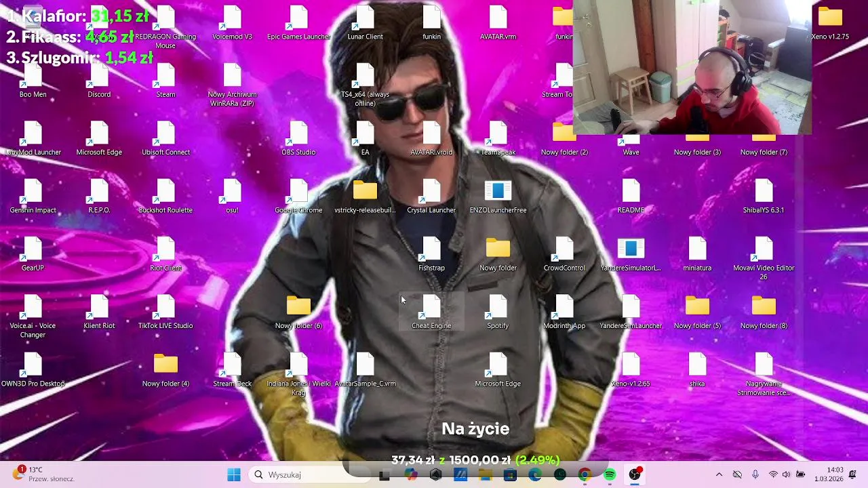Image resolution: width=868 pixels, height=488 pixels.
Task: Select Nowy Archiwum WinRARa (ZIP) file
Action: 232,86
